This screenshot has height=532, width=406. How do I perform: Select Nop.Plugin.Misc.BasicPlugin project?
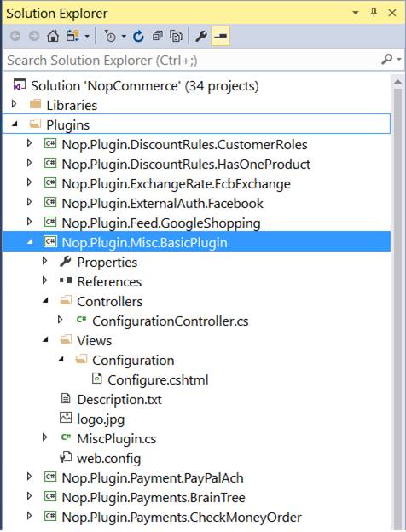click(145, 243)
